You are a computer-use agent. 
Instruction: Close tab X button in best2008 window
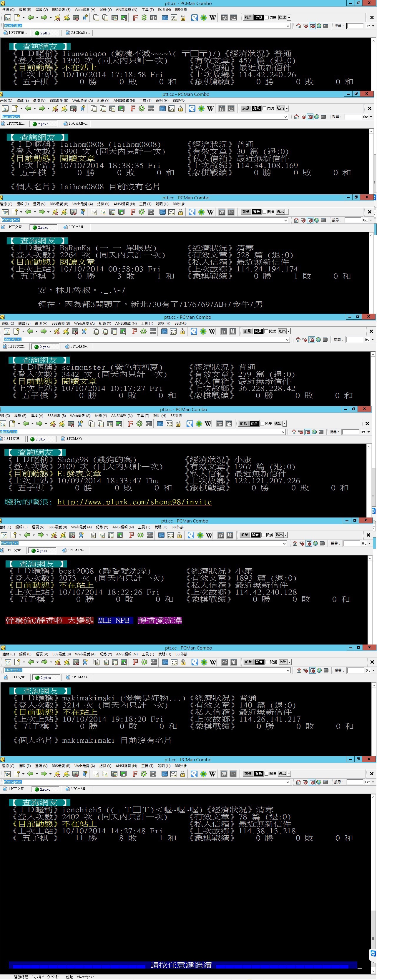[x=368, y=535]
